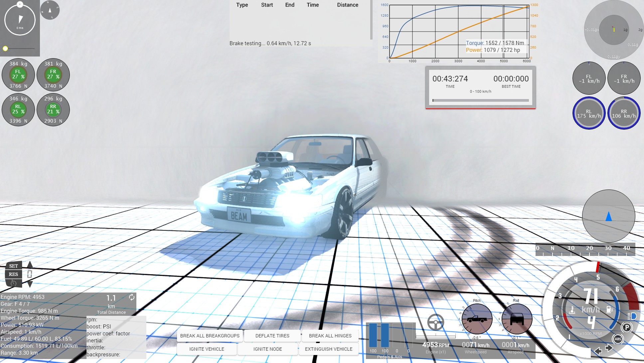The height and width of the screenshot is (363, 644).
Task: Click BREAK ALL BREAKGROUPS button
Action: (x=210, y=336)
